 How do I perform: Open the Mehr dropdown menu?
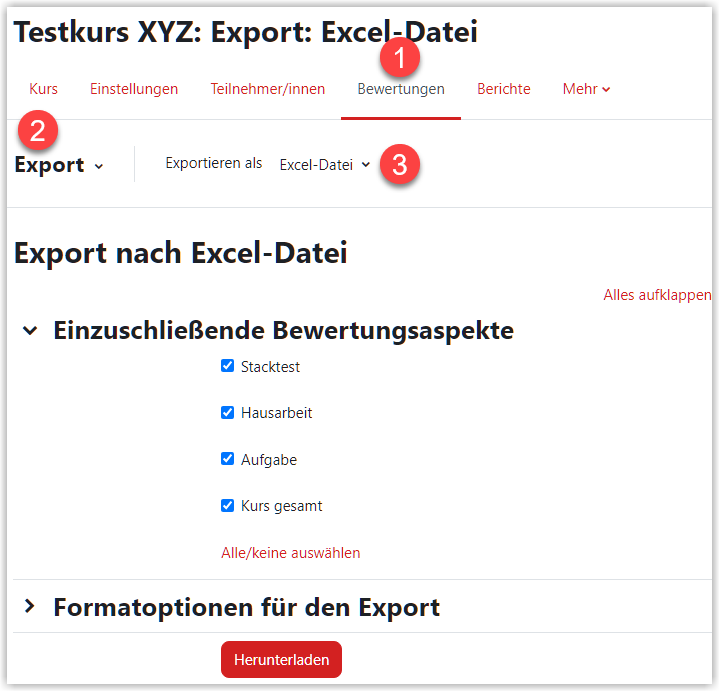[586, 89]
